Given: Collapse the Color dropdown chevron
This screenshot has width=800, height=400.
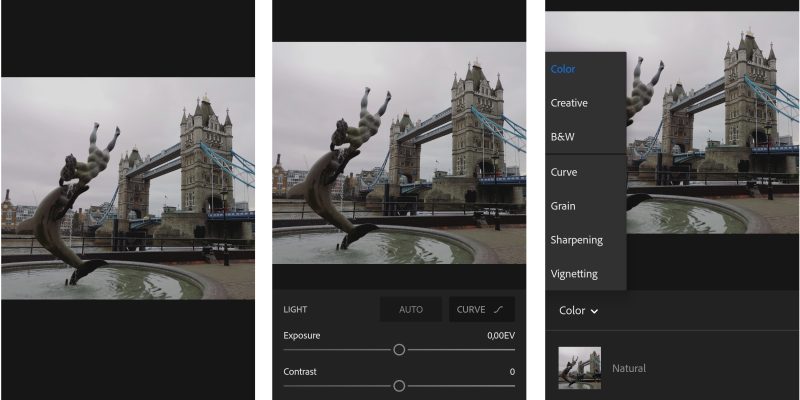Looking at the screenshot, I should [594, 311].
